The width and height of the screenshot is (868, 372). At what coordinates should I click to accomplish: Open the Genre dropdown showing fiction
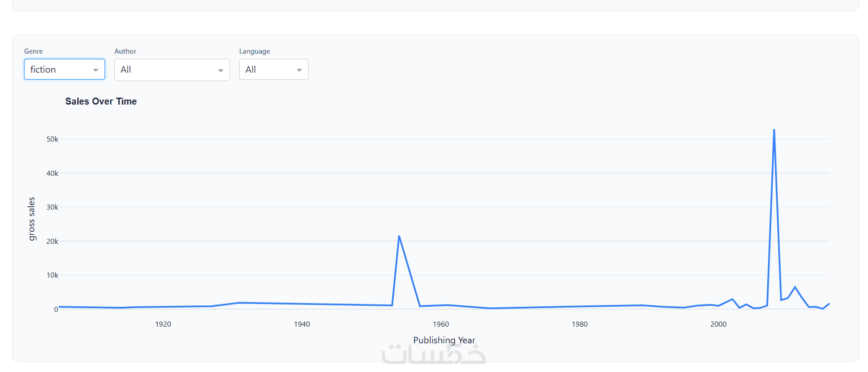coord(59,69)
